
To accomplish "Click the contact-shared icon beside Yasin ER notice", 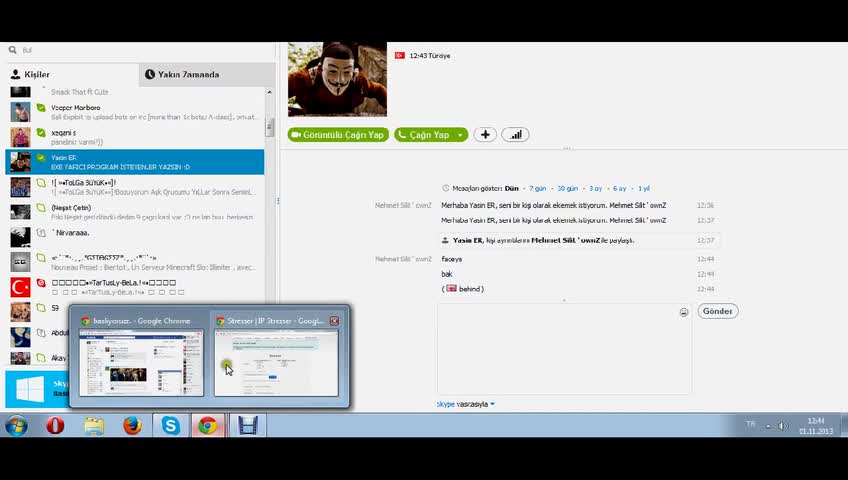I will pyautogui.click(x=445, y=241).
